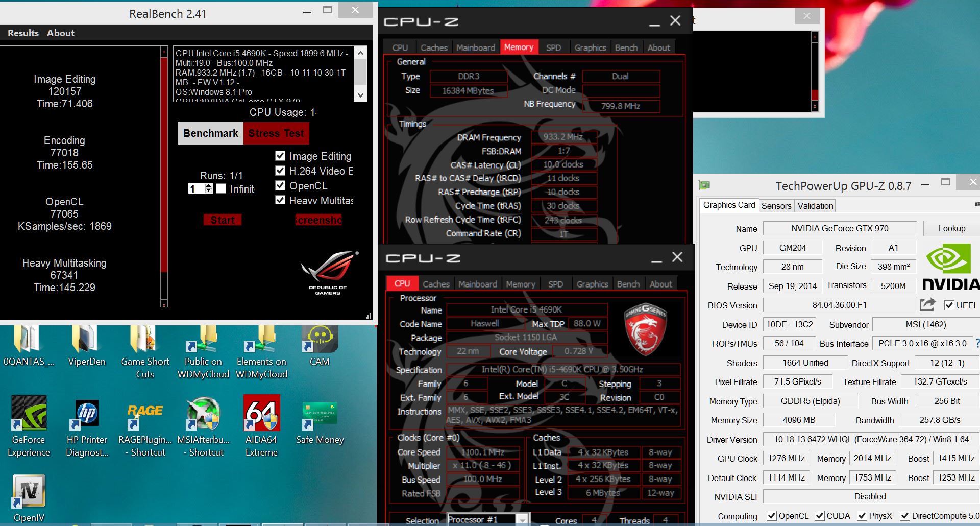Image resolution: width=980 pixels, height=526 pixels.
Task: Open Bench tab in lower CPU-Z
Action: (628, 284)
